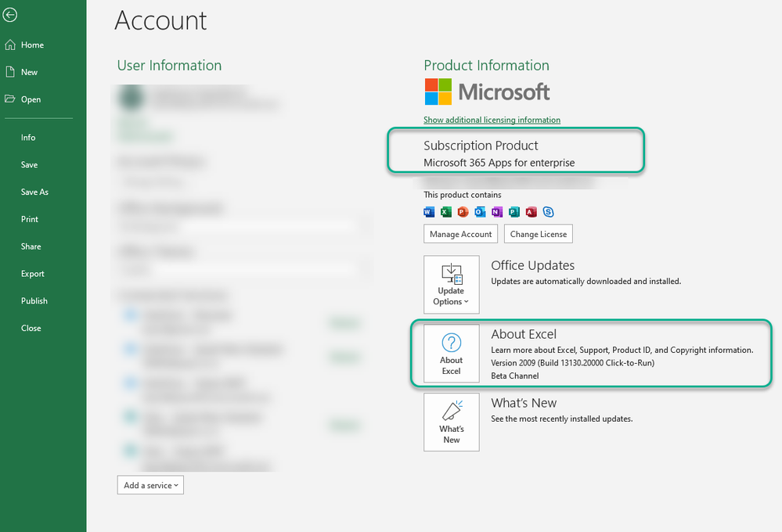This screenshot has width=782, height=532.
Task: Click the New document icon
Action: click(x=10, y=72)
